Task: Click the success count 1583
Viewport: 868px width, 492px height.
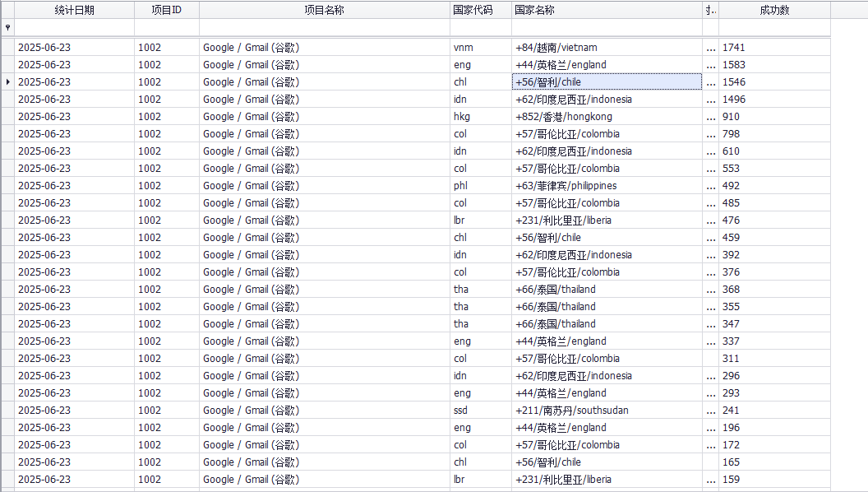Action: pos(774,65)
